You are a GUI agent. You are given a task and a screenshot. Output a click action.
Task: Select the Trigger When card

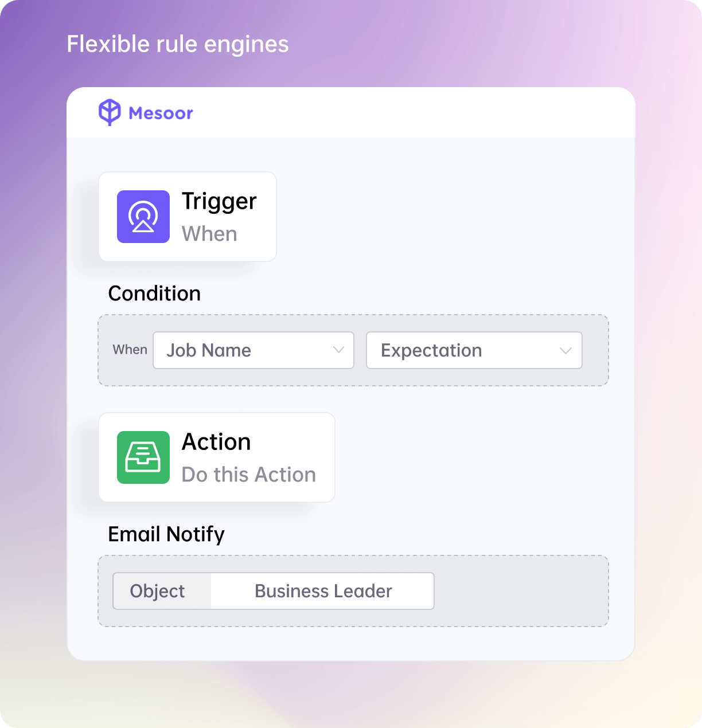click(x=188, y=217)
